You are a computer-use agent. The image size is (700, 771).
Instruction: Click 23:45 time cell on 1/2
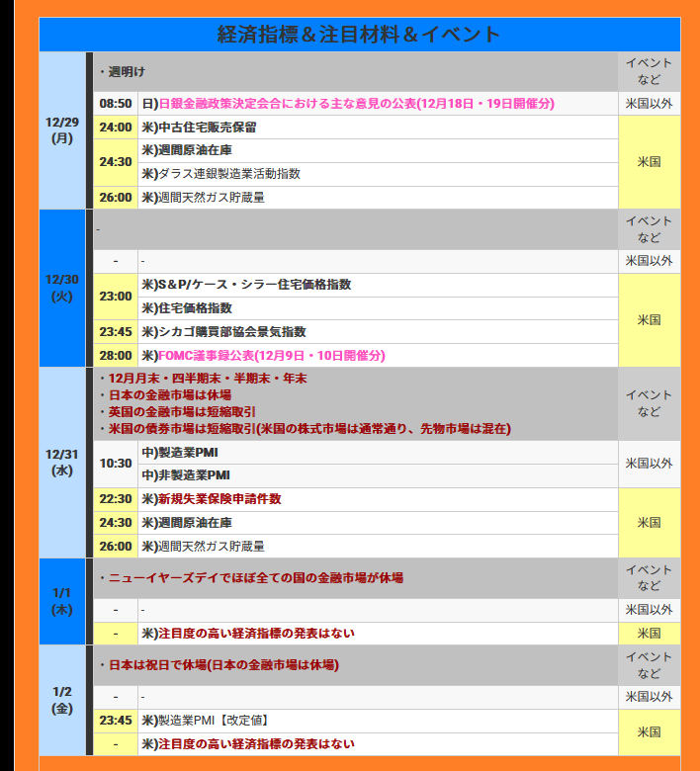coord(116,721)
